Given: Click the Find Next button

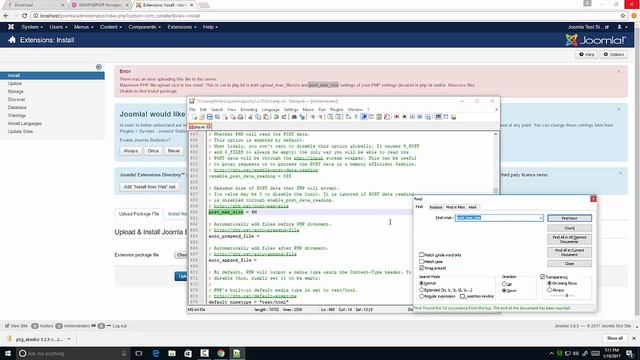Looking at the screenshot, I should tap(569, 218).
